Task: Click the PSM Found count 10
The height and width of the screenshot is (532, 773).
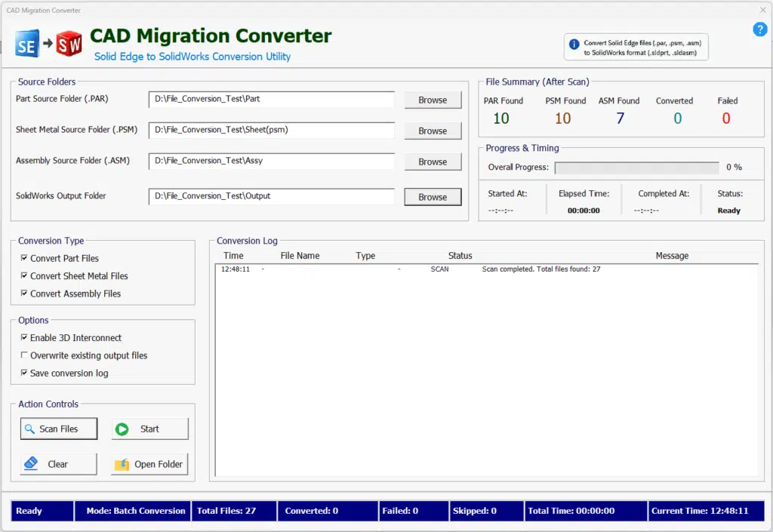Action: click(562, 118)
